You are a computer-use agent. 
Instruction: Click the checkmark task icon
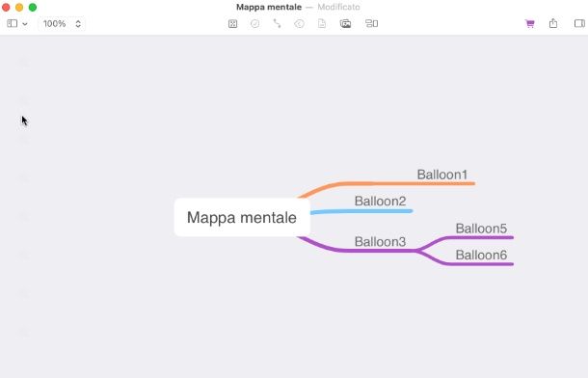tap(254, 23)
